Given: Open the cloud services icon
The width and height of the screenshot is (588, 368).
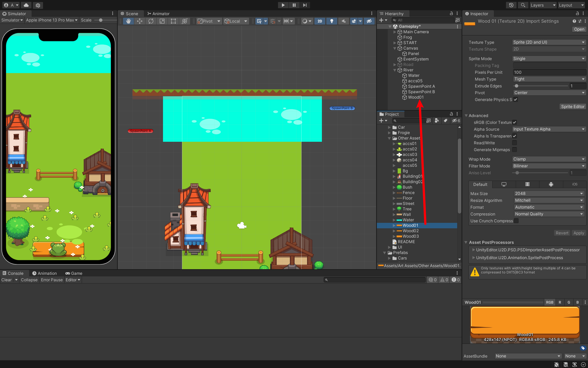Looking at the screenshot, I should (x=26, y=5).
